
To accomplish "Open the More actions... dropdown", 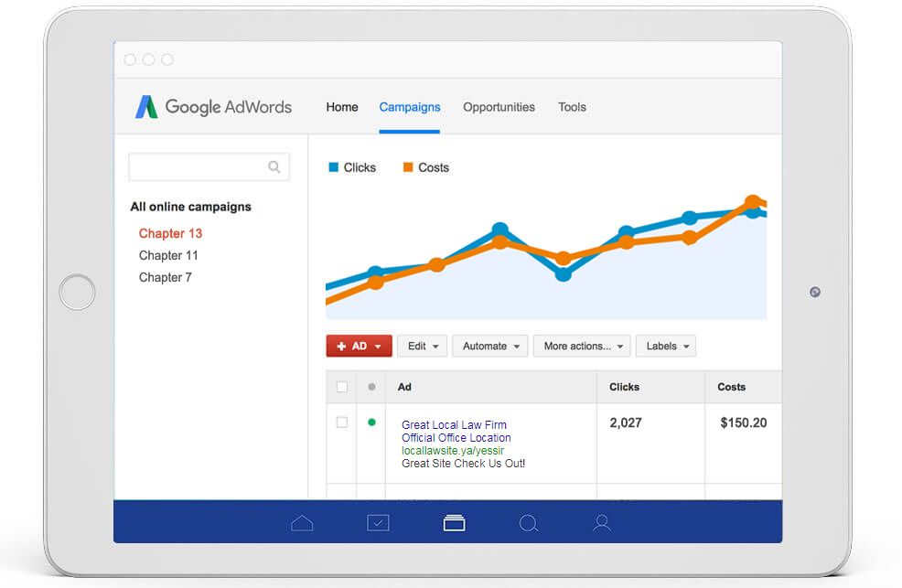I will pyautogui.click(x=582, y=346).
